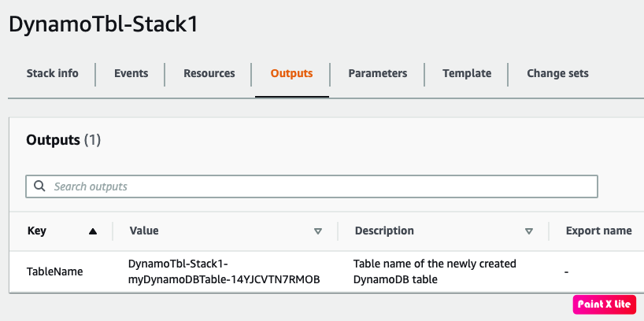Click the Value column header
644x321 pixels.
[144, 231]
